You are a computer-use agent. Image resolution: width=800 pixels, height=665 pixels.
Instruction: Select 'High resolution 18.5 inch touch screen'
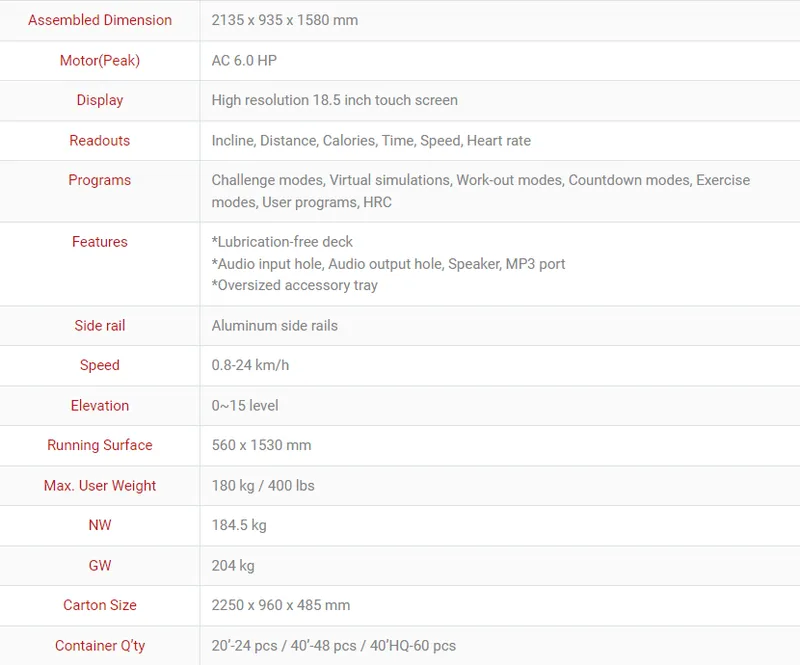coord(335,100)
